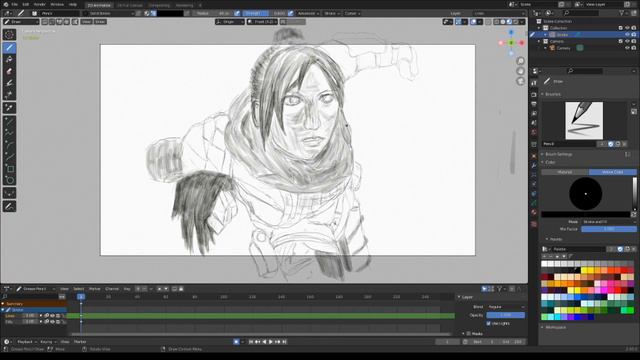Open the Advanced brush settings dropdown
The width and height of the screenshot is (640, 360).
point(308,13)
